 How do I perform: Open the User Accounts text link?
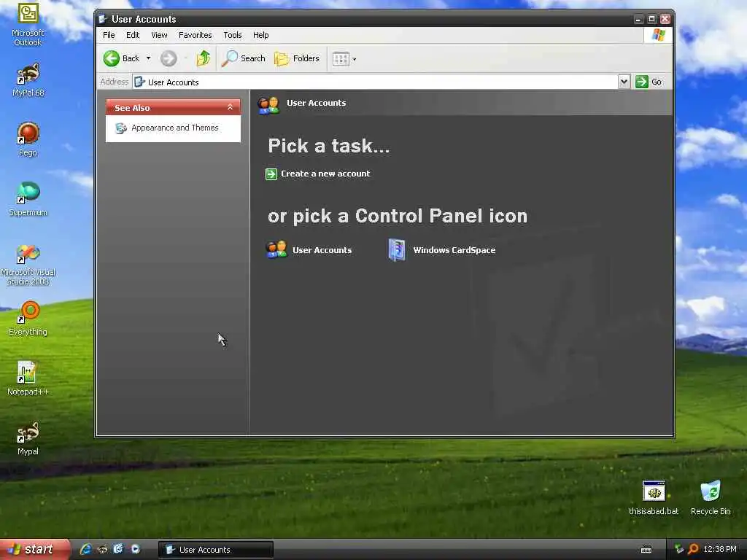(x=322, y=250)
